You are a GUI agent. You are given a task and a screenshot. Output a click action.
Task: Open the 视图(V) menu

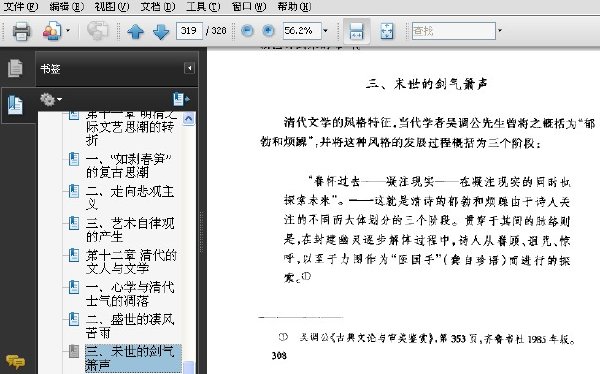click(112, 7)
